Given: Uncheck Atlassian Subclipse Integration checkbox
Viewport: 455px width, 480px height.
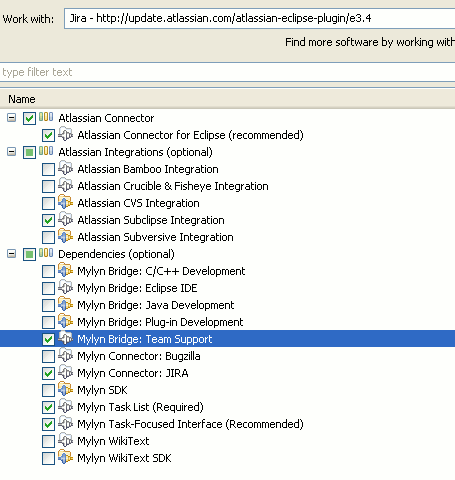Looking at the screenshot, I should pos(48,220).
